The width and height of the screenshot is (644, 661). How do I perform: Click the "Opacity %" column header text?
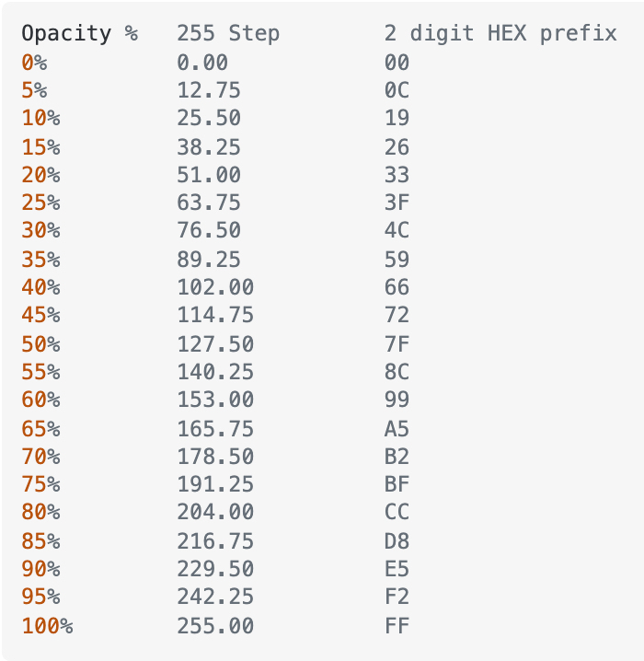coord(80,33)
